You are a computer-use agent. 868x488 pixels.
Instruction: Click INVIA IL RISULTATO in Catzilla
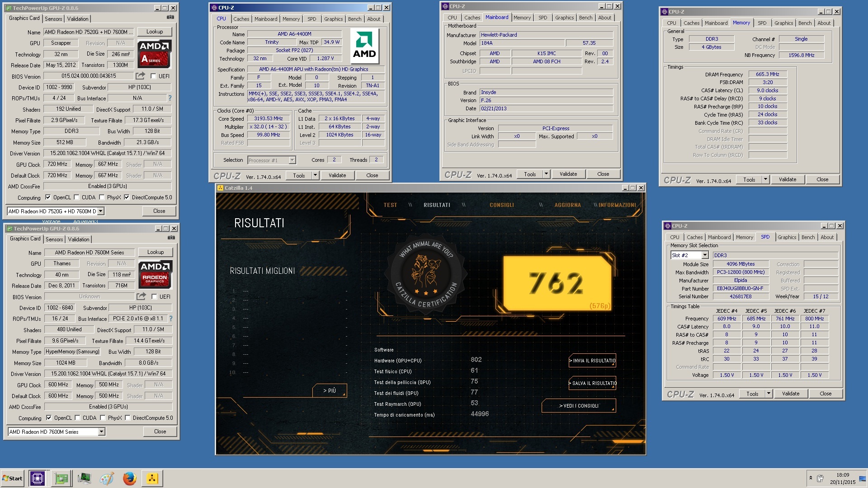[x=592, y=361]
